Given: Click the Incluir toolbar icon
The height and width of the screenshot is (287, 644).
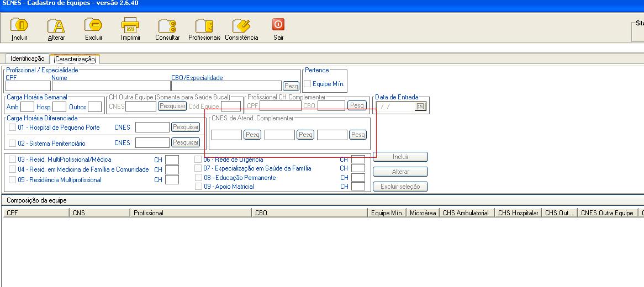Looking at the screenshot, I should 19,26.
